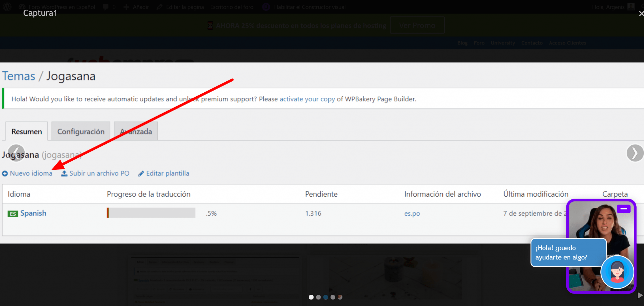Switch to the Configuración tab
The image size is (644, 306).
pos(81,131)
